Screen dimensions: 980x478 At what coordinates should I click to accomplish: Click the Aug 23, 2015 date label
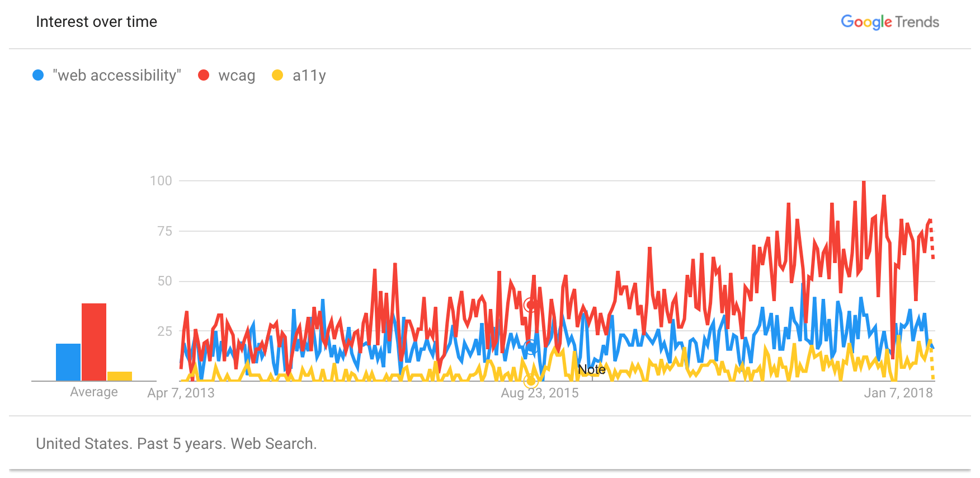[x=539, y=393]
